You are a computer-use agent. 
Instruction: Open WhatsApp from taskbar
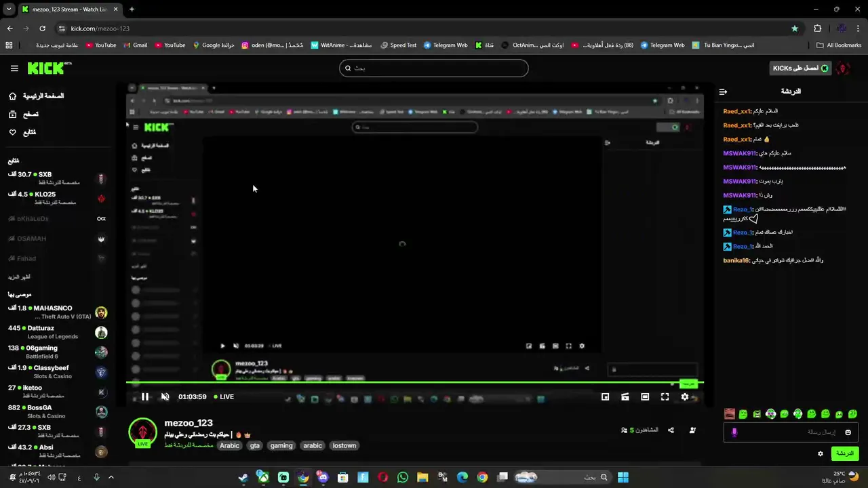pos(403,477)
